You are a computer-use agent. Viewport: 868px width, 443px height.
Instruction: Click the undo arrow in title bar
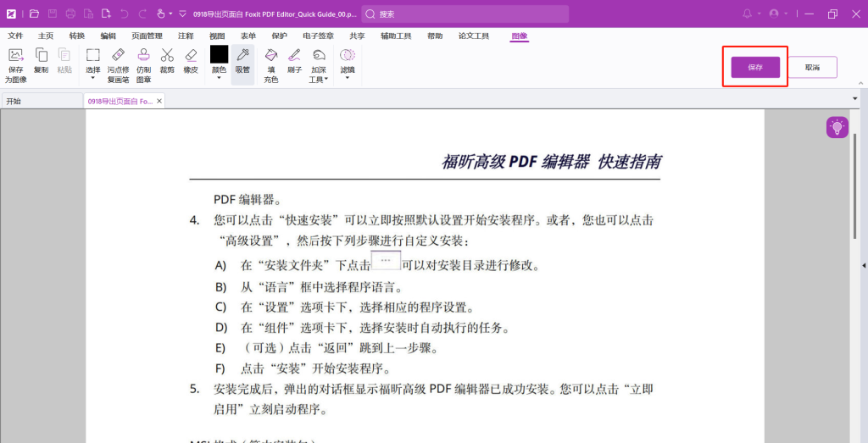(x=125, y=14)
